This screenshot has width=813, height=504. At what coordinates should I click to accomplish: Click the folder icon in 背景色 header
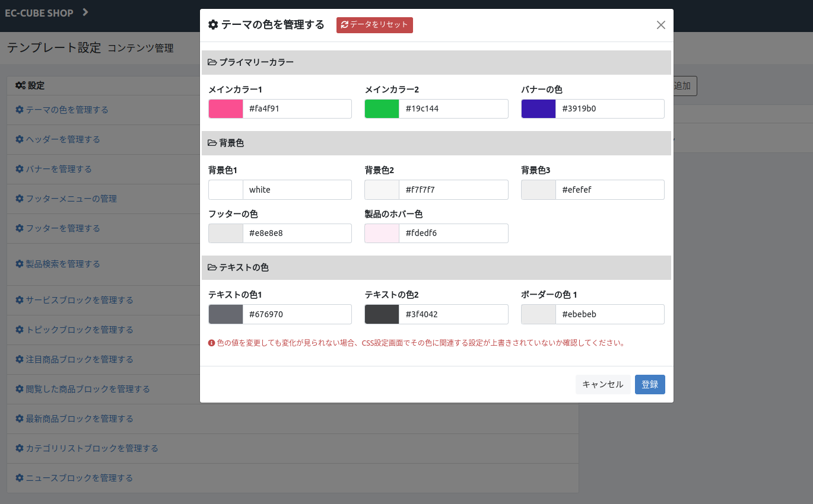pos(212,143)
